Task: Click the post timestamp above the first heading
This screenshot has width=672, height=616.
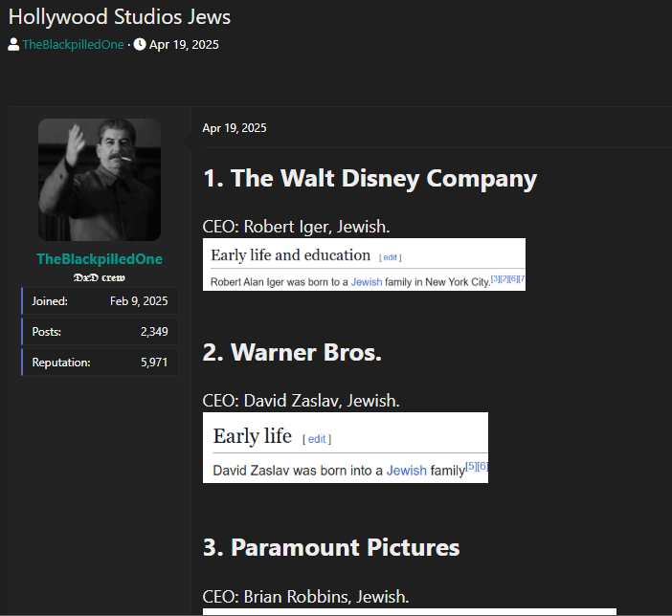Action: pos(235,128)
